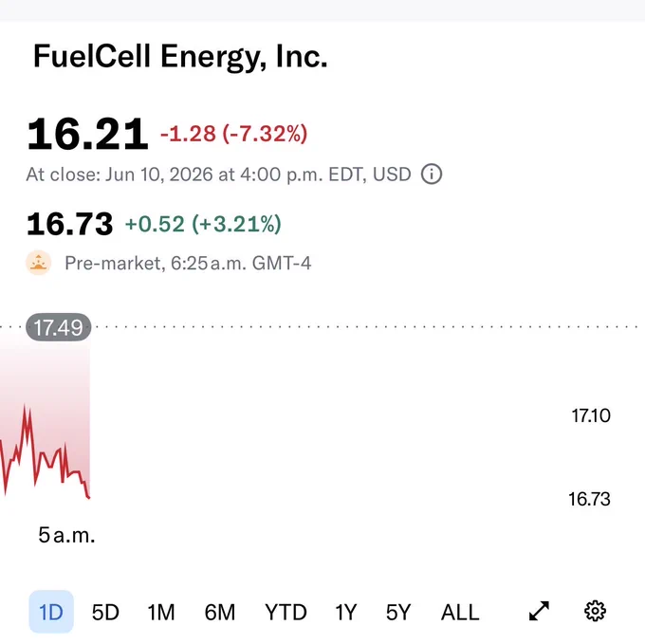Switch to the 5D range

coord(105,613)
